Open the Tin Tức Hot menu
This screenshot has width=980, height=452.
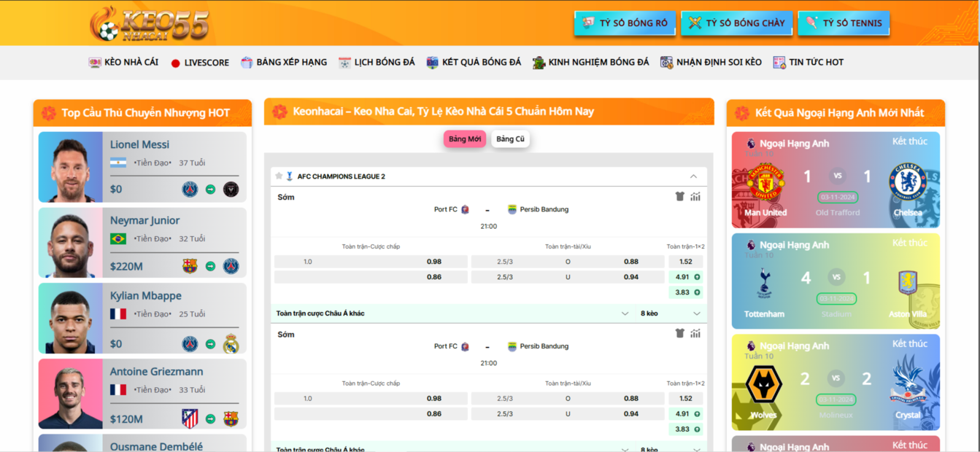(x=808, y=63)
